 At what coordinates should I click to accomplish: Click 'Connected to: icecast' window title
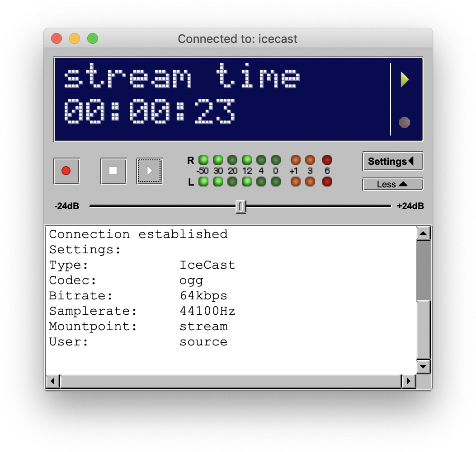click(x=237, y=39)
